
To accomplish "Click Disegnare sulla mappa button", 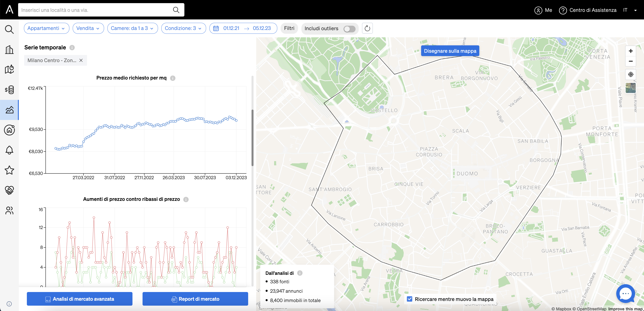I will pyautogui.click(x=450, y=51).
